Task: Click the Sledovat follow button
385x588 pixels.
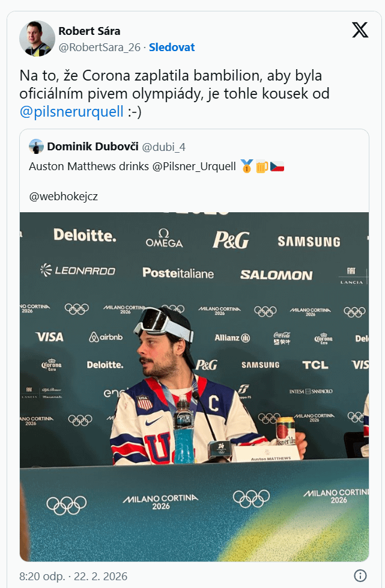Action: [x=172, y=47]
